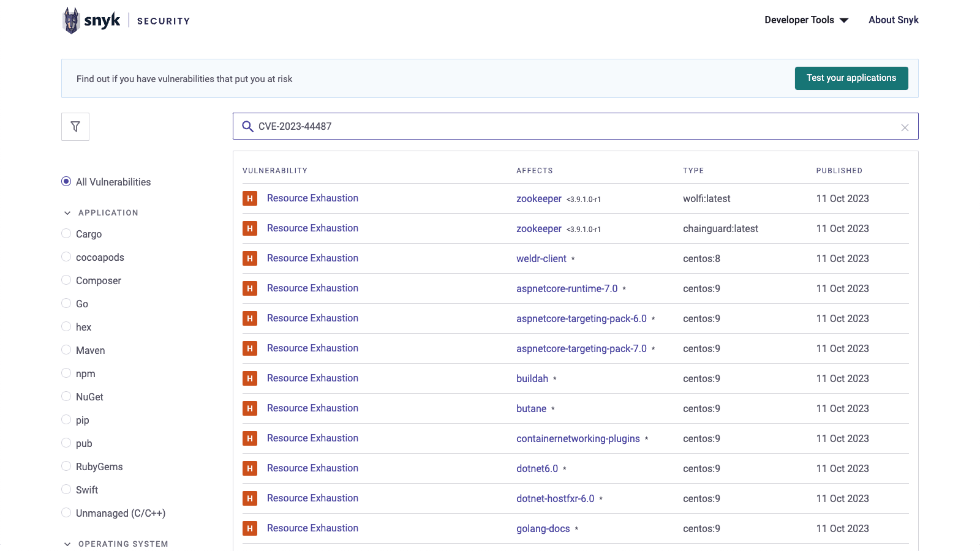Select the pub radio filter
Screen dimensions: 980x551
[x=66, y=443]
